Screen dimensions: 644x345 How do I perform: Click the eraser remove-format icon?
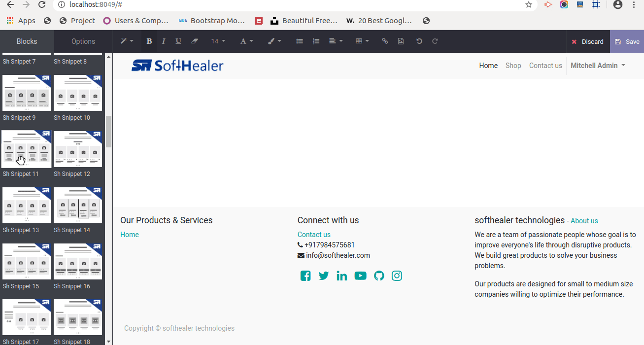(x=195, y=41)
